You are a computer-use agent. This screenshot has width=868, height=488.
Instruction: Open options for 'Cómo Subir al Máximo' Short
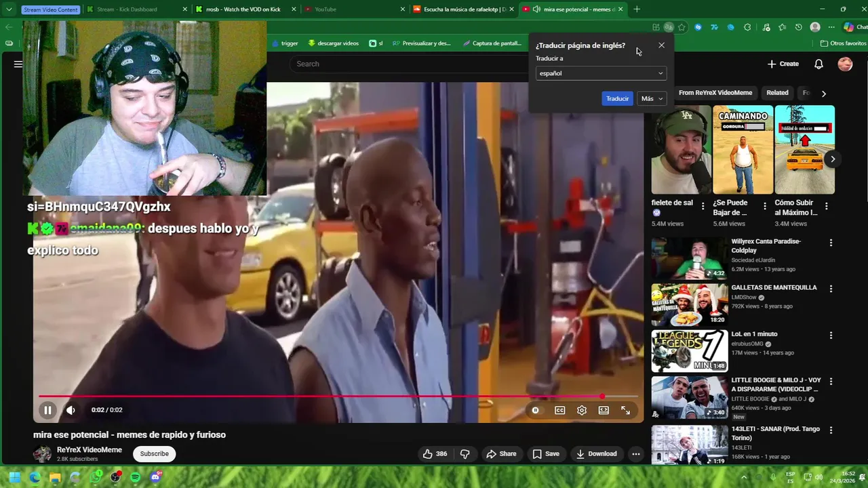[827, 206]
